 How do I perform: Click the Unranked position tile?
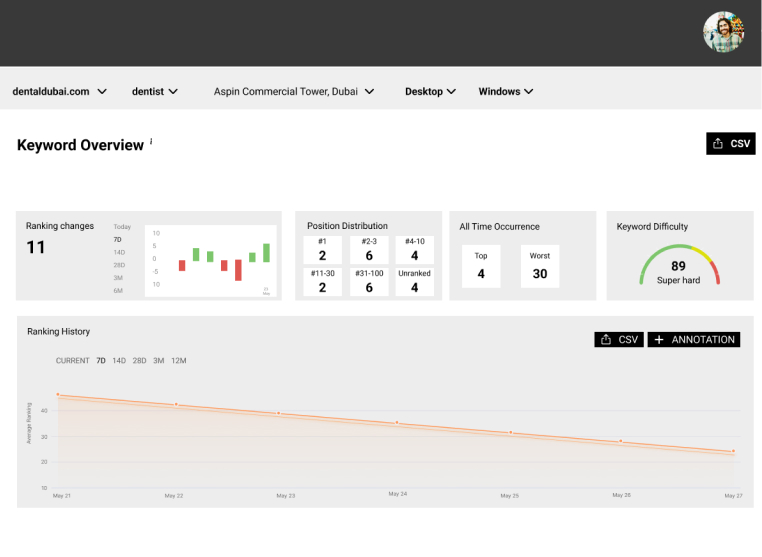tap(414, 281)
